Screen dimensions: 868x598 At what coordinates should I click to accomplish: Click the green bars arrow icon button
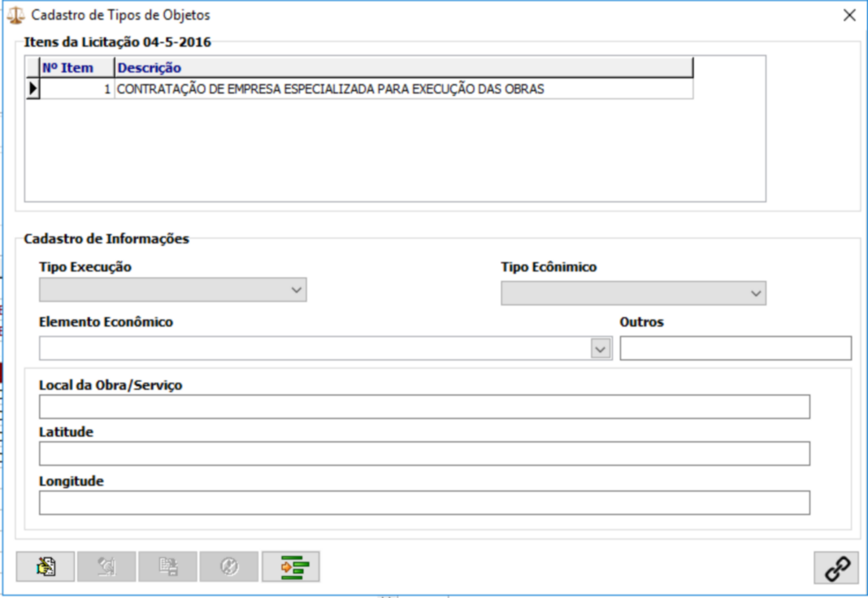click(291, 566)
